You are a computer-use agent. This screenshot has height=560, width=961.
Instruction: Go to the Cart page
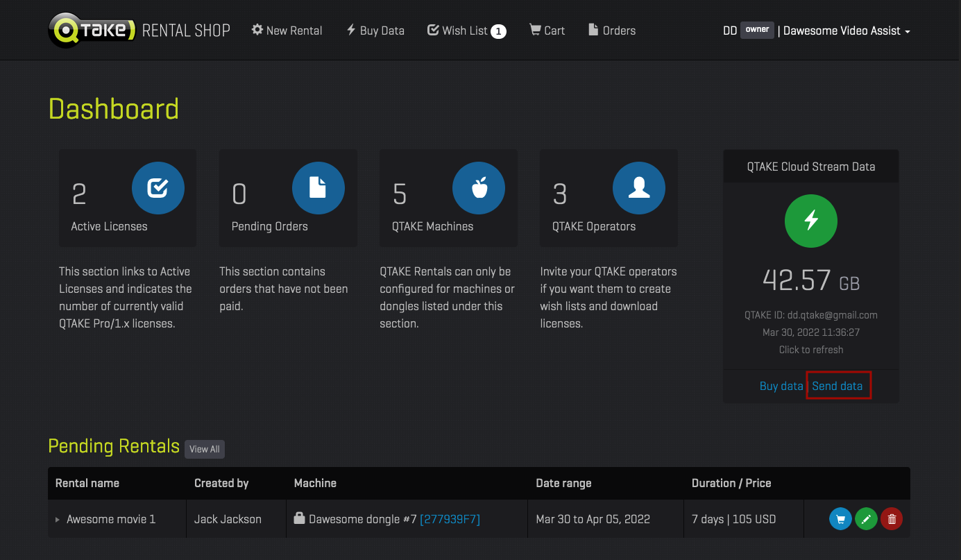pyautogui.click(x=547, y=31)
